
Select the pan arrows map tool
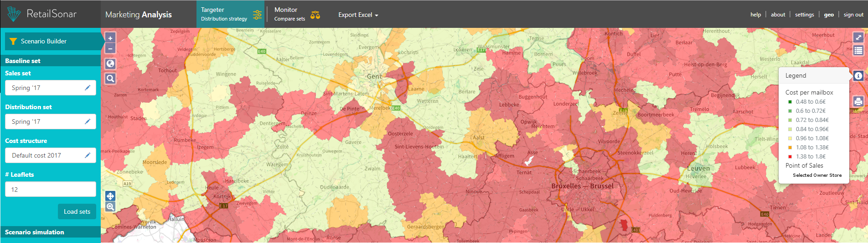pyautogui.click(x=110, y=196)
